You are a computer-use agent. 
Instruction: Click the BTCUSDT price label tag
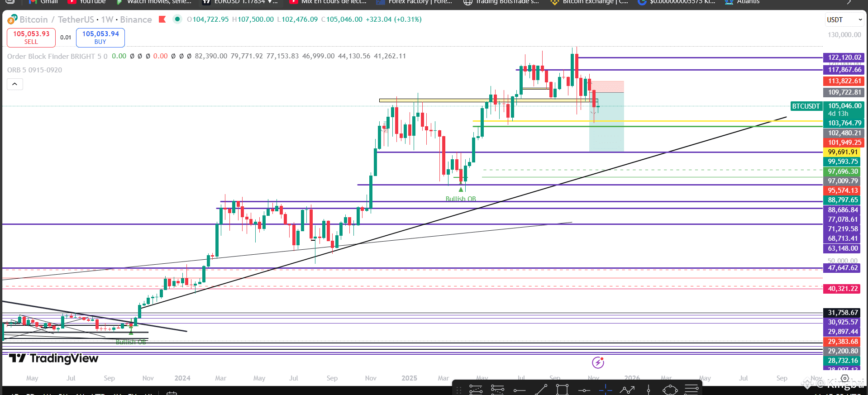tap(806, 106)
